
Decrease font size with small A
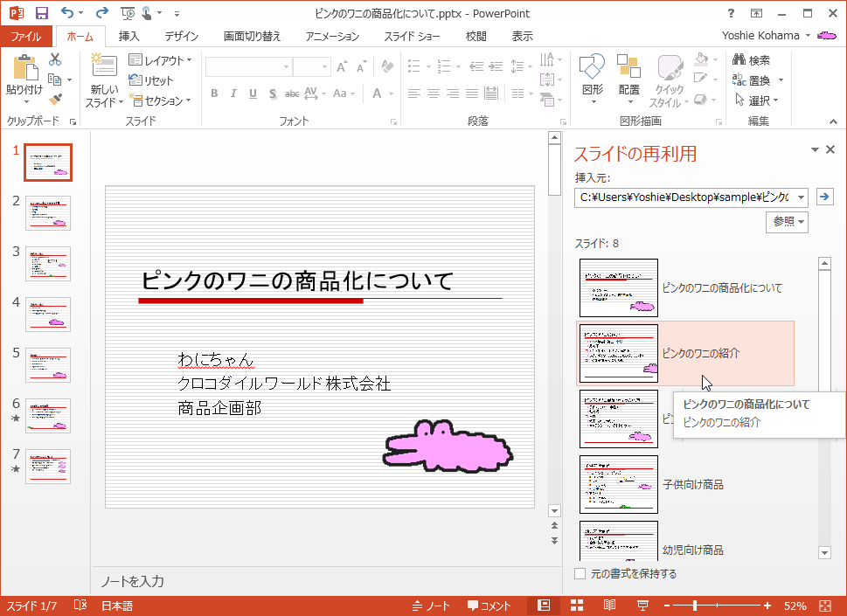pyautogui.click(x=361, y=66)
